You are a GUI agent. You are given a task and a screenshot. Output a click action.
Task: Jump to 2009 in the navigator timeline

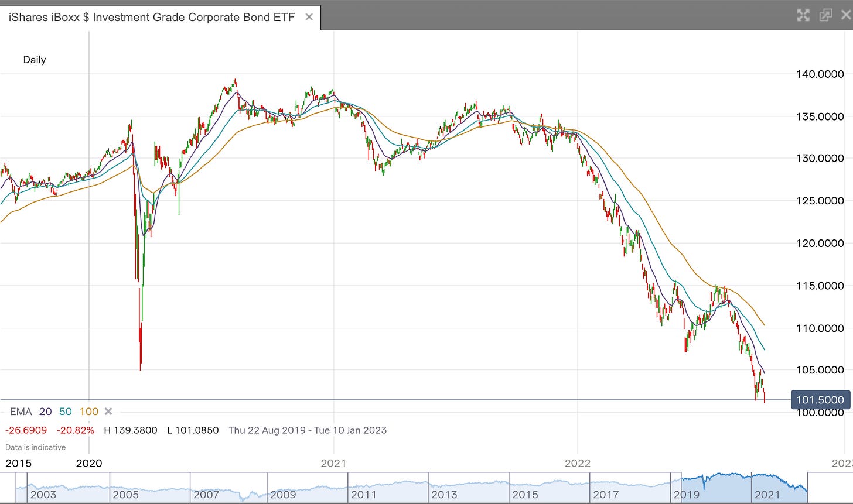click(284, 495)
